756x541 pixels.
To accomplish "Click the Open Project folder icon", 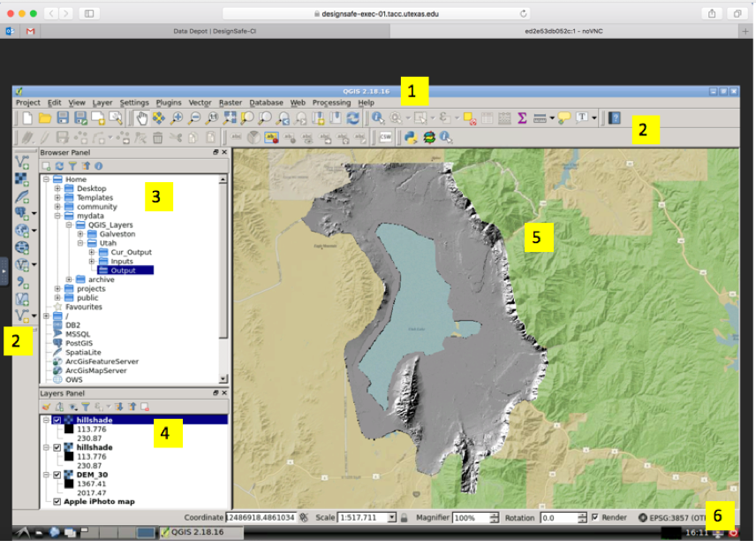I will coord(44,118).
